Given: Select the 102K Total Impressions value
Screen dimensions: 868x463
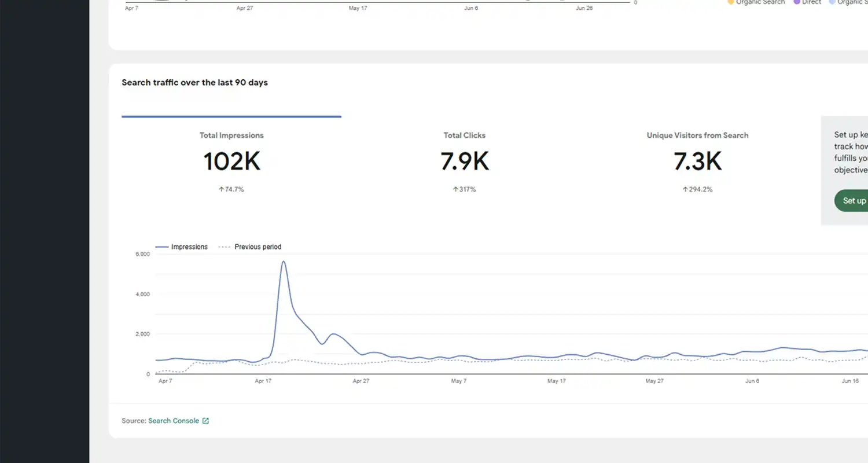Looking at the screenshot, I should 231,161.
